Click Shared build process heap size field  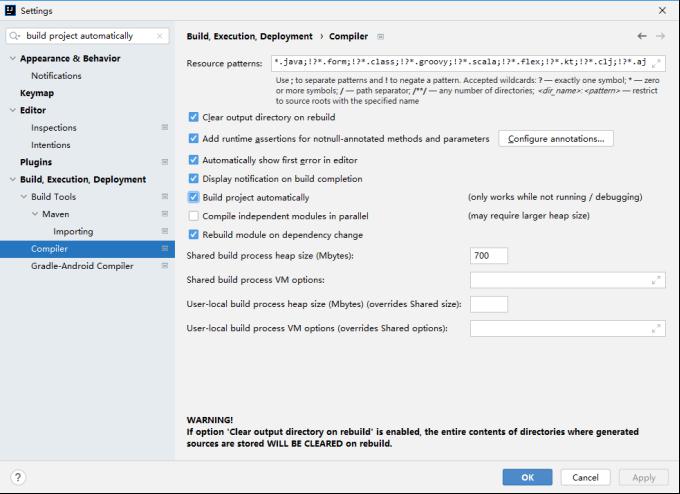pyautogui.click(x=489, y=256)
